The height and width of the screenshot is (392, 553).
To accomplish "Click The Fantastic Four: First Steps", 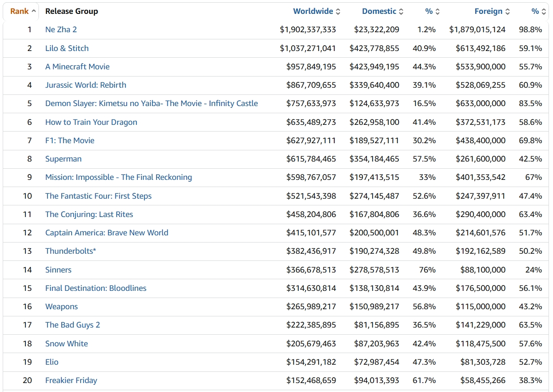I will (x=98, y=196).
